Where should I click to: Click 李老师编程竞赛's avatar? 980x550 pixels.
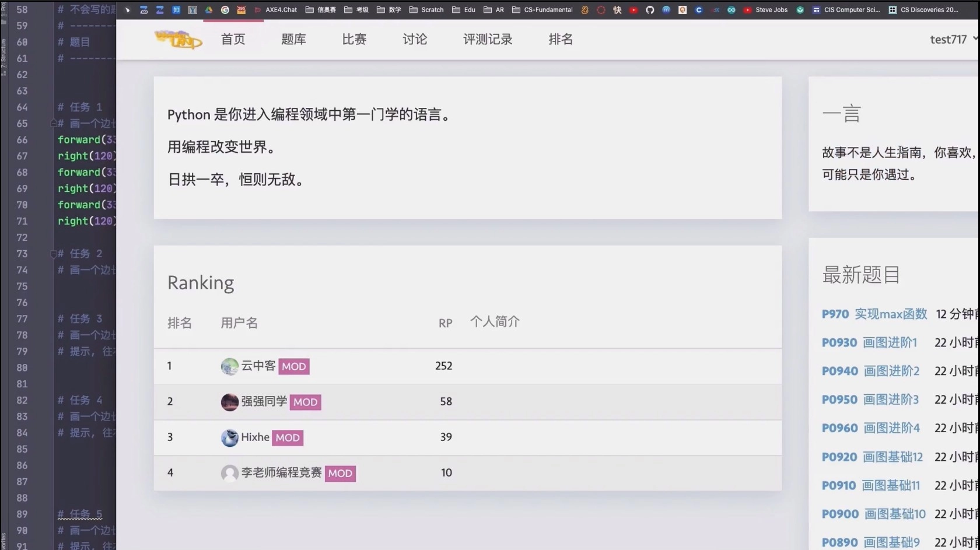point(229,474)
